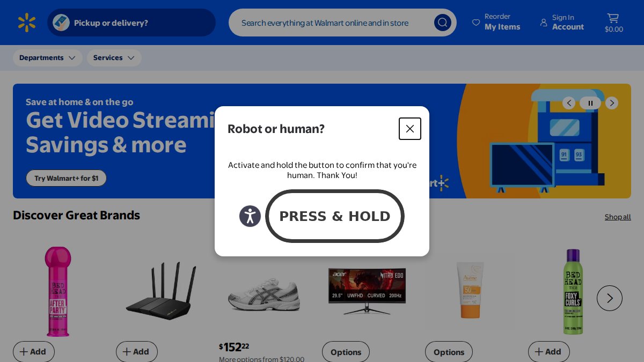644x362 pixels.
Task: Open the sneaker product image
Action: click(x=264, y=295)
